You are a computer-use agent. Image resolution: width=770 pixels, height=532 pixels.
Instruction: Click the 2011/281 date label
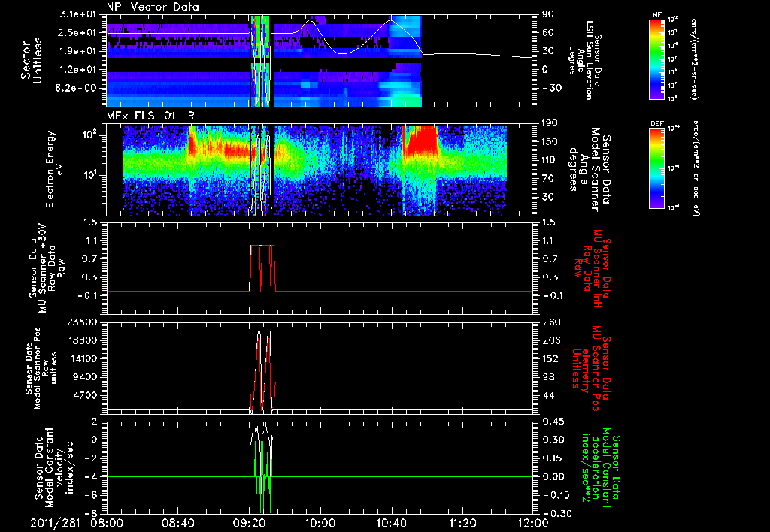click(55, 523)
